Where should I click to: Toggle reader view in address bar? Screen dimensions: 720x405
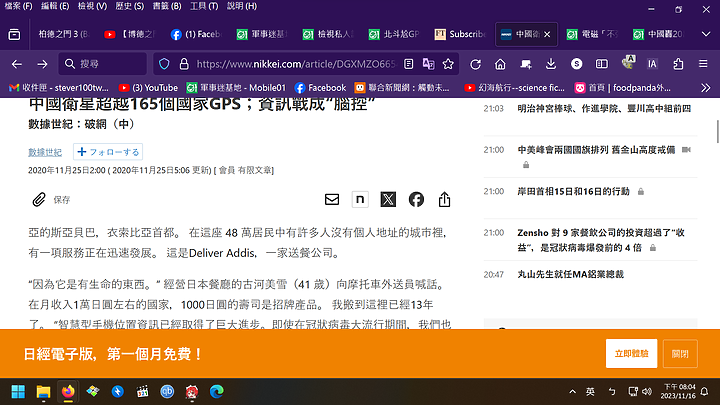coord(408,64)
